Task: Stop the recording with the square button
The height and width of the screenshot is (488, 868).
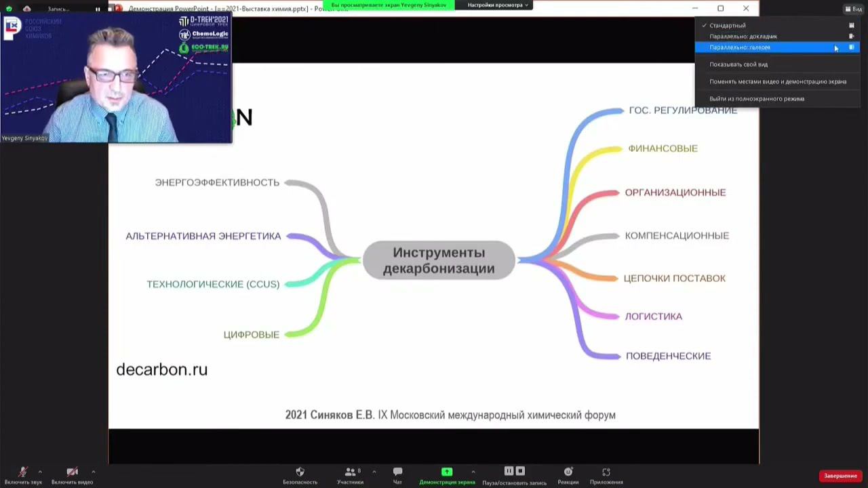Action: (520, 471)
